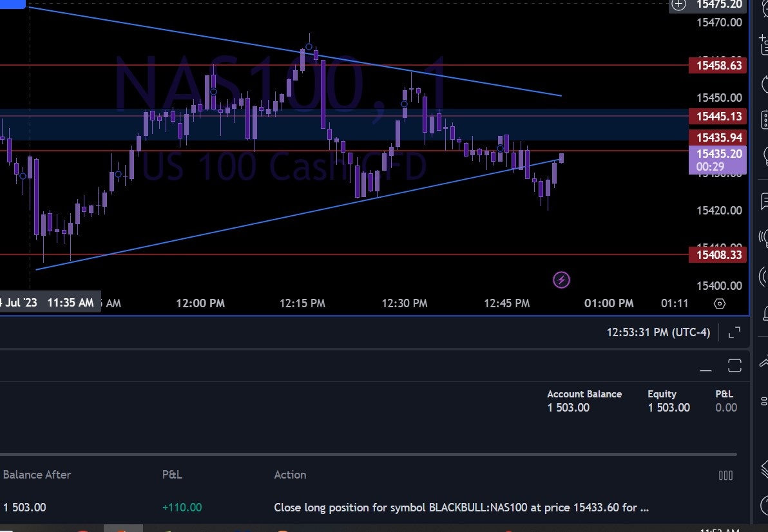Open the layers object tree sidebar icon
This screenshot has height=532, width=768.
(x=763, y=469)
